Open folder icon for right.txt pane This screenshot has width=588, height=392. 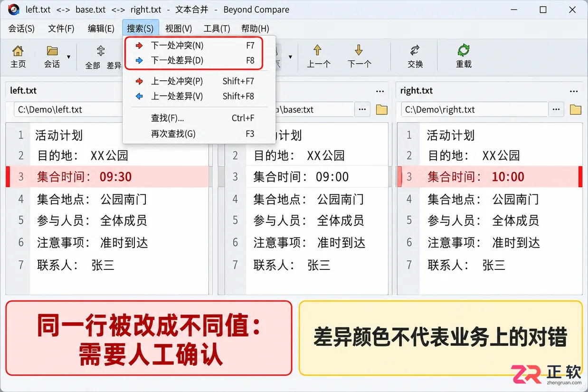576,110
